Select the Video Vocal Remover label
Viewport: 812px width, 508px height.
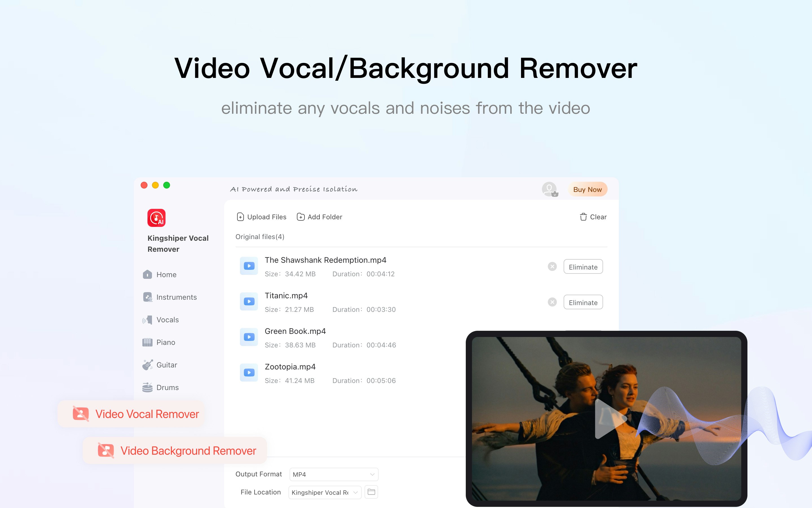(x=147, y=414)
